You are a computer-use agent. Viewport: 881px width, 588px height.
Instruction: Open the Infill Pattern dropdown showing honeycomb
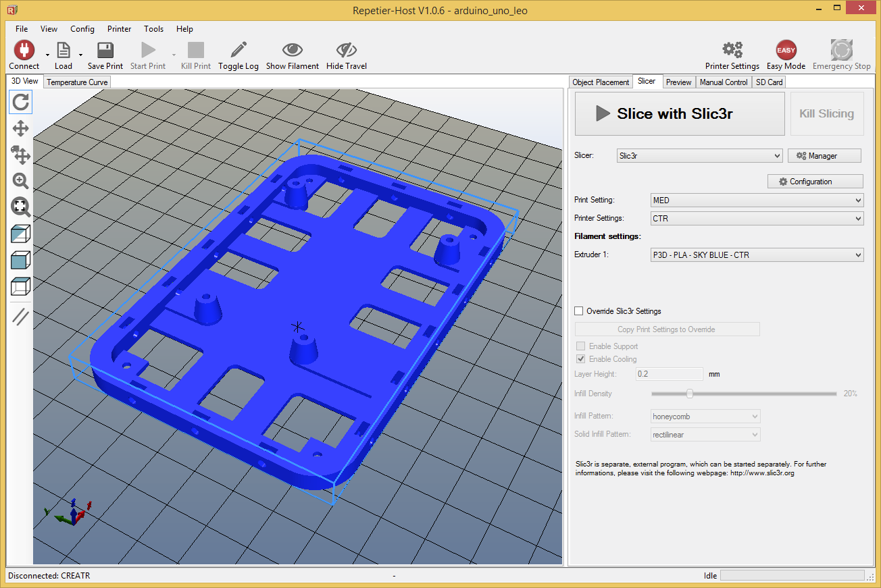[x=705, y=416]
